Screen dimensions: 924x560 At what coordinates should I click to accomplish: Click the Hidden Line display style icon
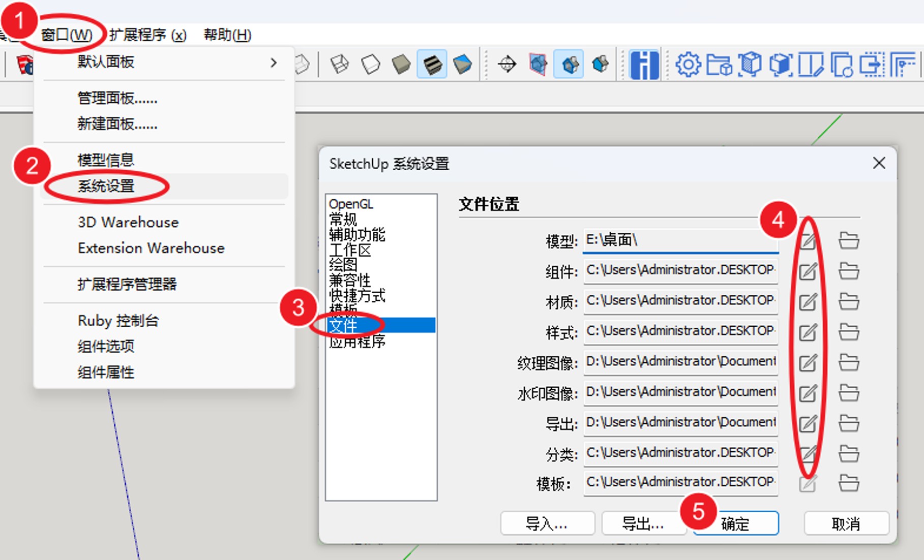370,64
